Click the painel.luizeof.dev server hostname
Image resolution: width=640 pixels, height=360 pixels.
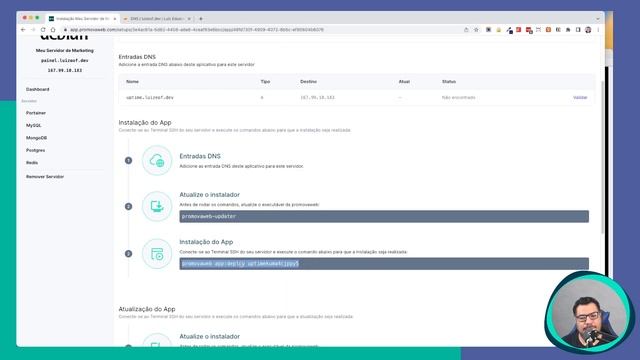click(x=64, y=60)
